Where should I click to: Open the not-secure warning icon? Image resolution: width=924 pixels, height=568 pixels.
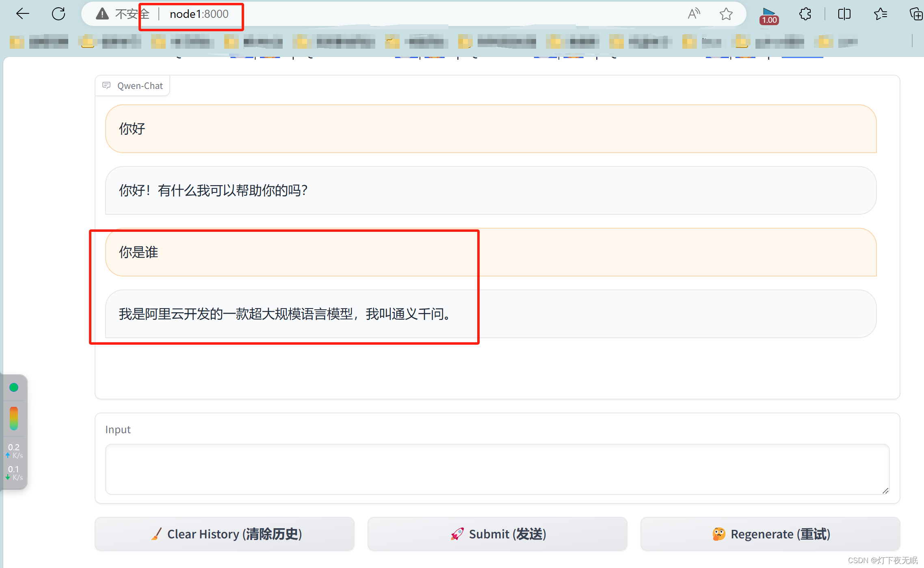(102, 14)
